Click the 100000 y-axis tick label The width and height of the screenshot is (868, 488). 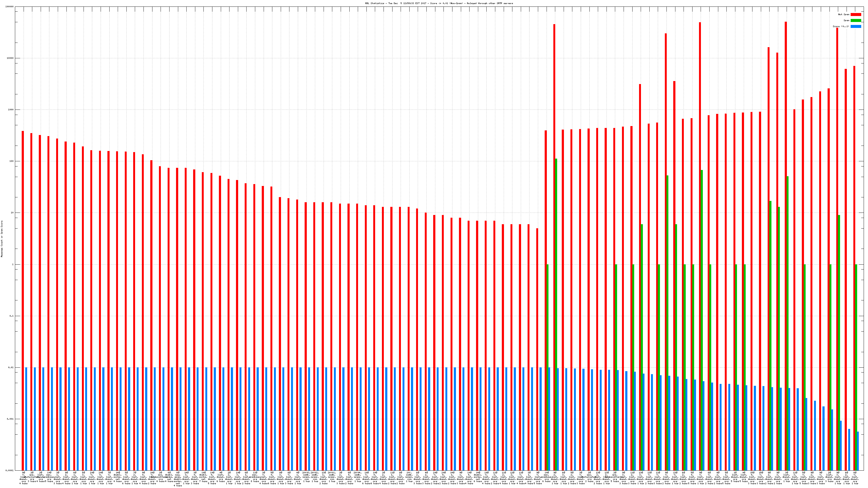click(9, 7)
